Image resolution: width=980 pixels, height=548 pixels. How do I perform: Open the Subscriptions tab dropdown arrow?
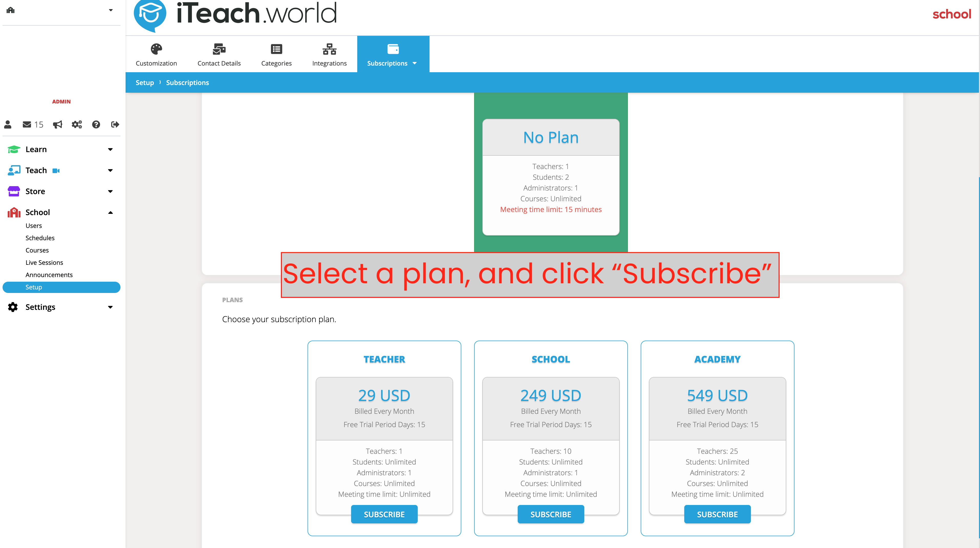pyautogui.click(x=415, y=64)
